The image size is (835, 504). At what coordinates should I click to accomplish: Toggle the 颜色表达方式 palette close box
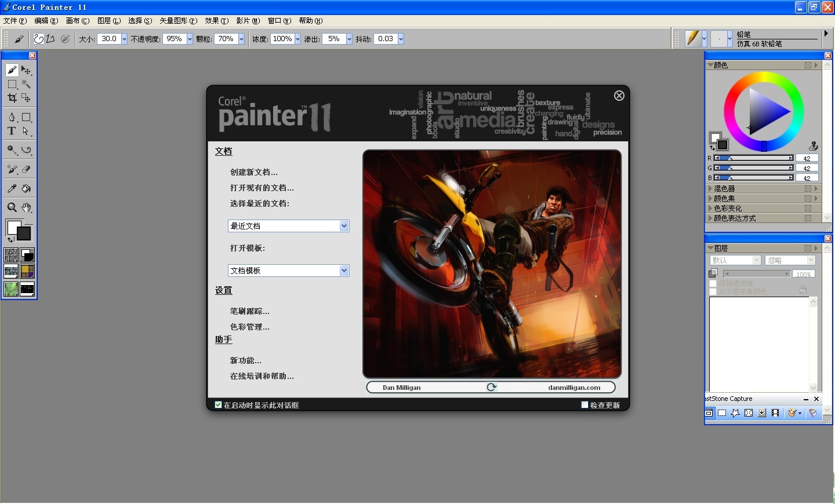point(808,218)
